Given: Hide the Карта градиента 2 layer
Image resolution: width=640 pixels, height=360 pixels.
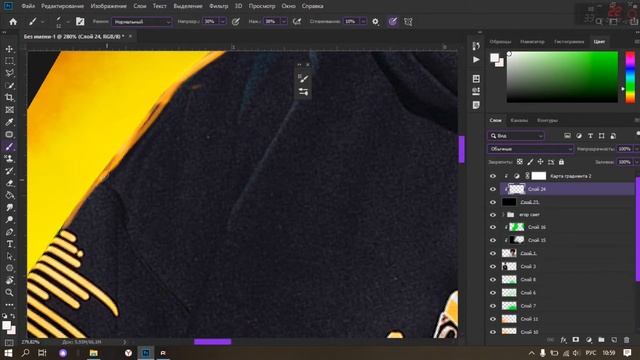Looking at the screenshot, I should pos(493,176).
